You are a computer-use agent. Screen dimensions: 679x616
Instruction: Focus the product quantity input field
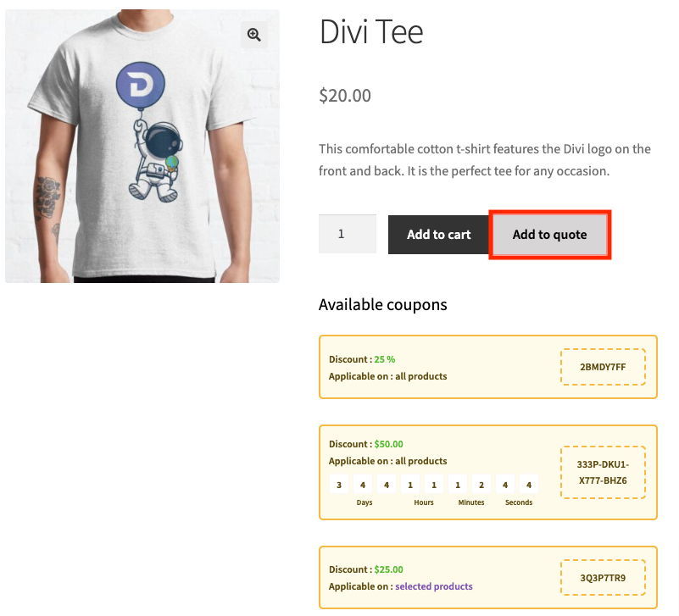[x=347, y=234]
